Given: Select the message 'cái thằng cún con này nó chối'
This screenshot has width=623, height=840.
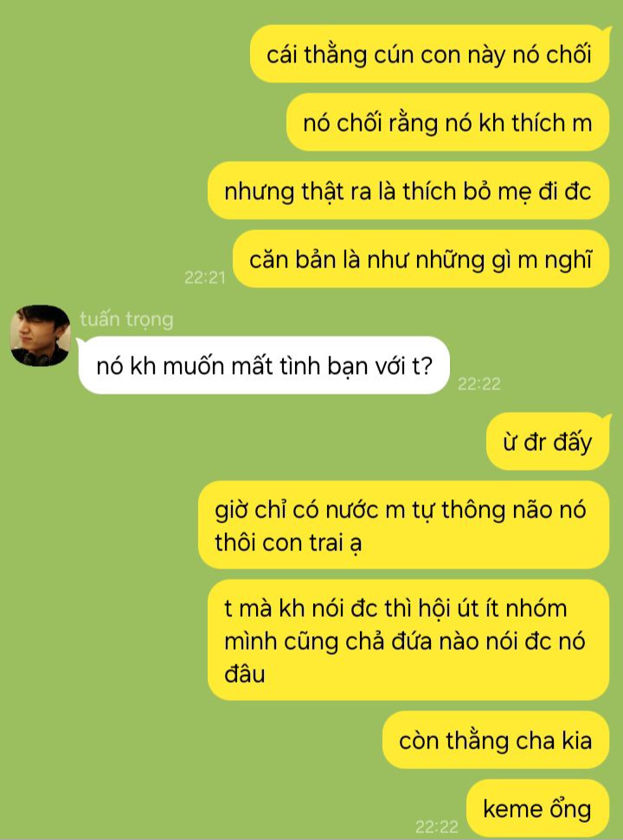Looking at the screenshot, I should tap(430, 55).
